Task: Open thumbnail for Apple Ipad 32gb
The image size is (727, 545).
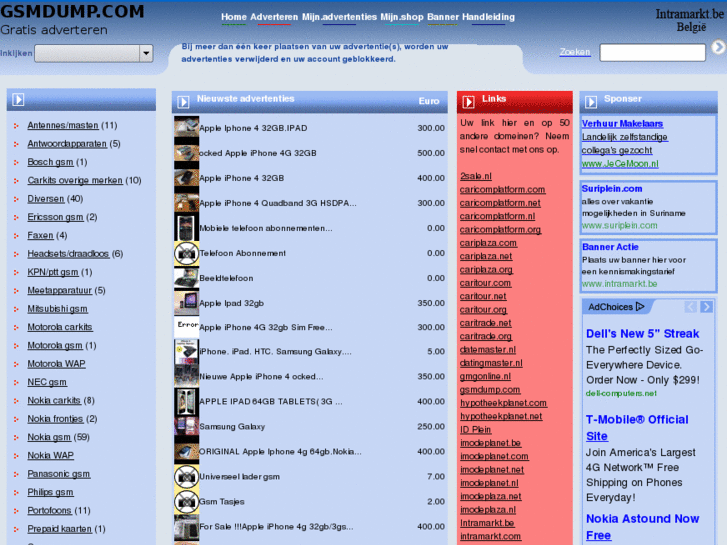Action: [x=186, y=302]
